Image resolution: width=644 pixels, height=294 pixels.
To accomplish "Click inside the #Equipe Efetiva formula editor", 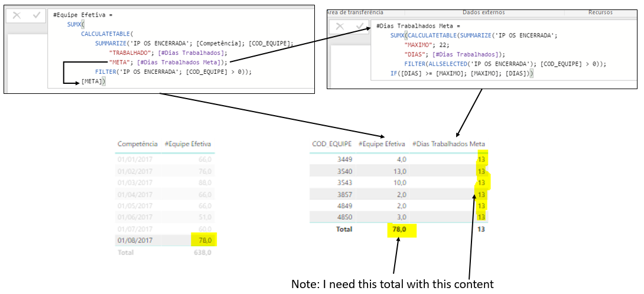I will 181,48.
